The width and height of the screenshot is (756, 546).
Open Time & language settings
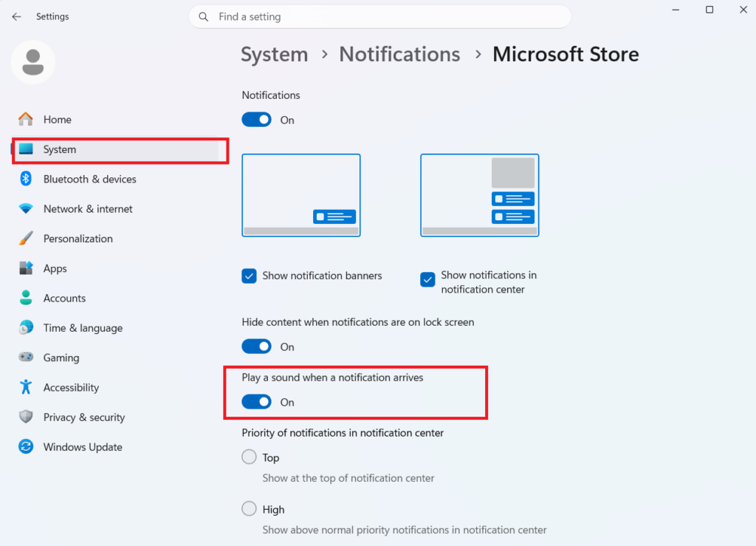click(116, 328)
